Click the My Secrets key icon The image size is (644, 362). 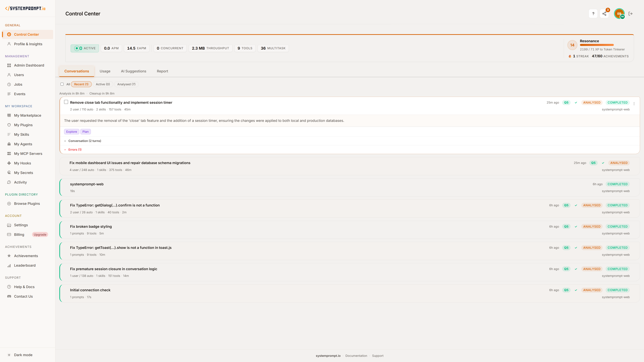pos(9,173)
